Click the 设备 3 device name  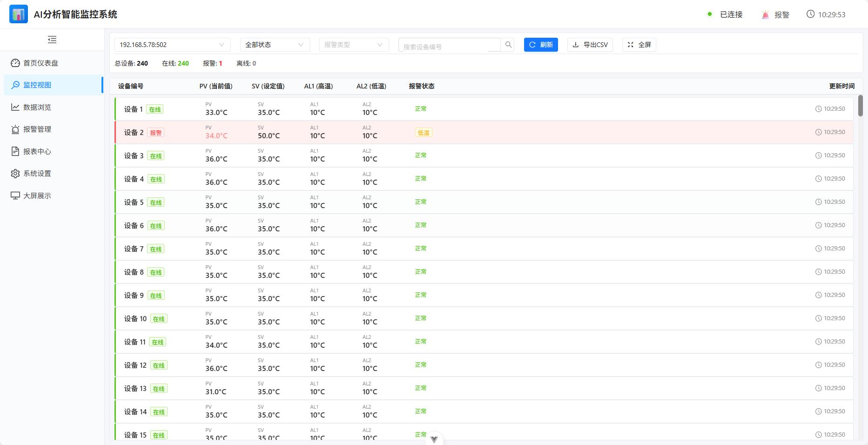[134, 155]
